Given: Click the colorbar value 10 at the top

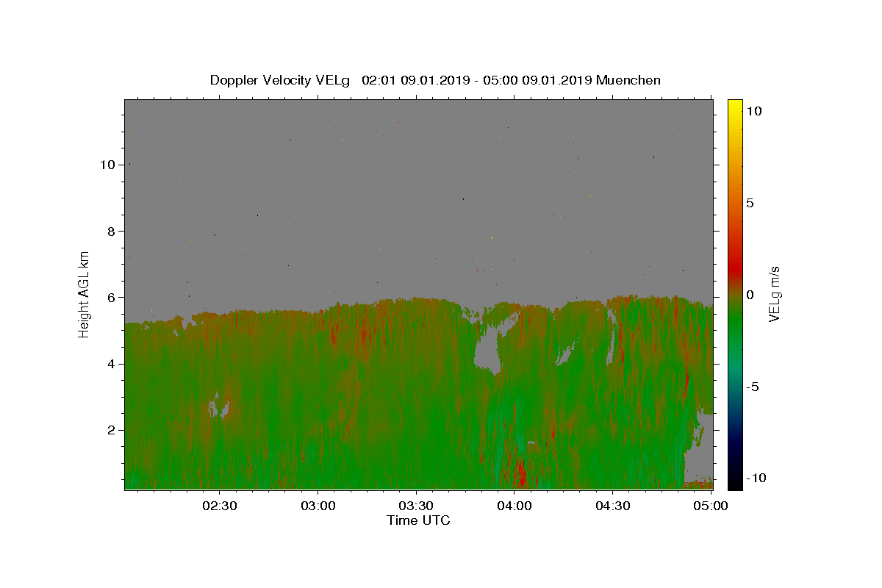Looking at the screenshot, I should pyautogui.click(x=754, y=111).
